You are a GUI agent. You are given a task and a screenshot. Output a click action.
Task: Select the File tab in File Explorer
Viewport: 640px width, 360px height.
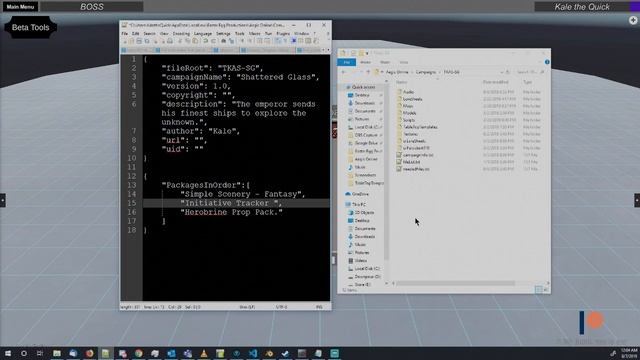coord(347,62)
